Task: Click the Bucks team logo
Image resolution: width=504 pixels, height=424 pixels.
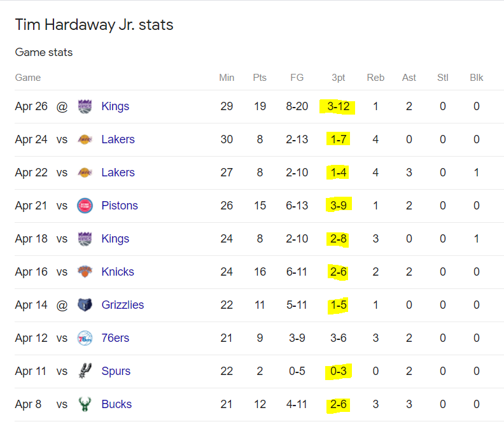Action: pos(85,404)
